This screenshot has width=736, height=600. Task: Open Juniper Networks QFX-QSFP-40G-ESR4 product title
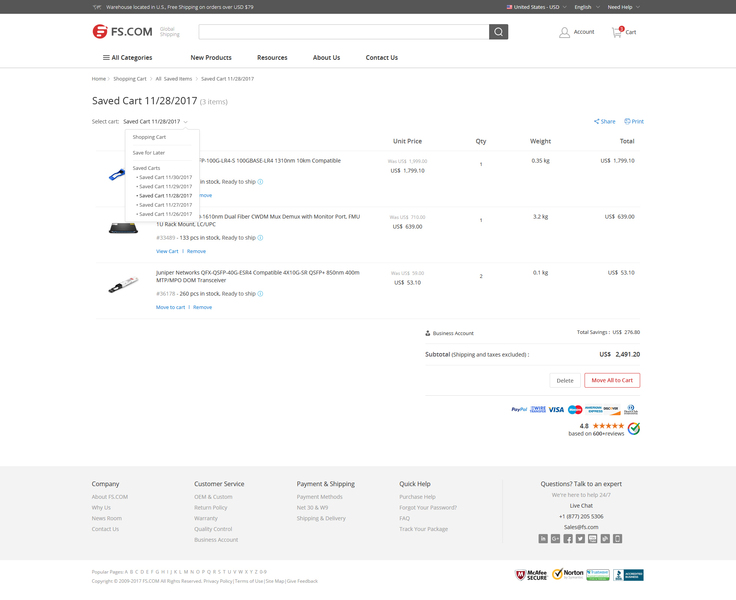[x=258, y=277]
